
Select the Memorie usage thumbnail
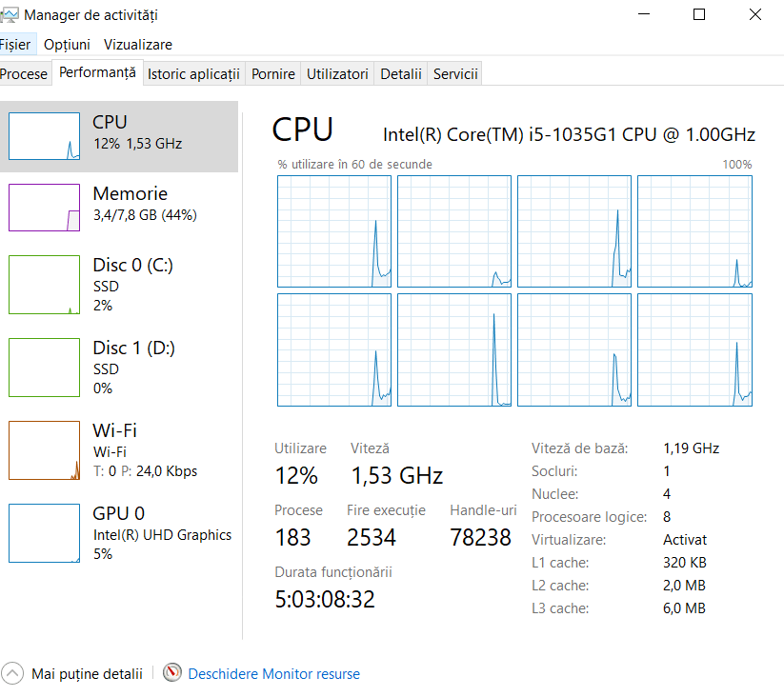pos(44,208)
